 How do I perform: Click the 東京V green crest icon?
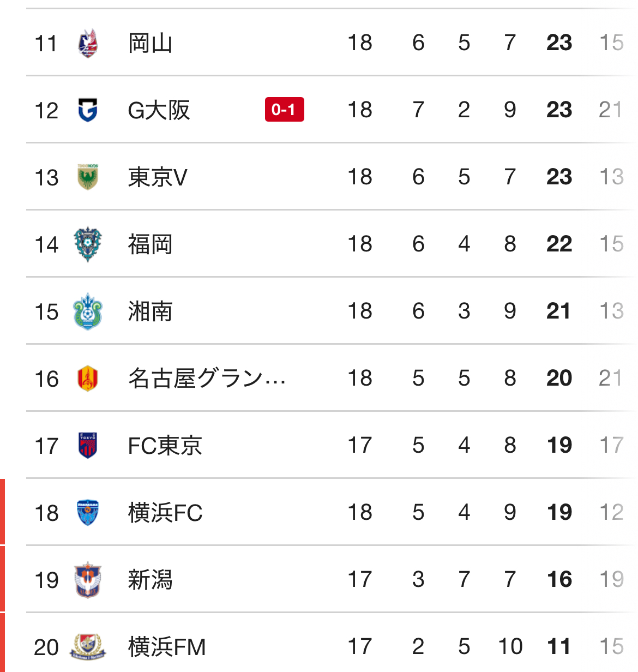pos(88,177)
